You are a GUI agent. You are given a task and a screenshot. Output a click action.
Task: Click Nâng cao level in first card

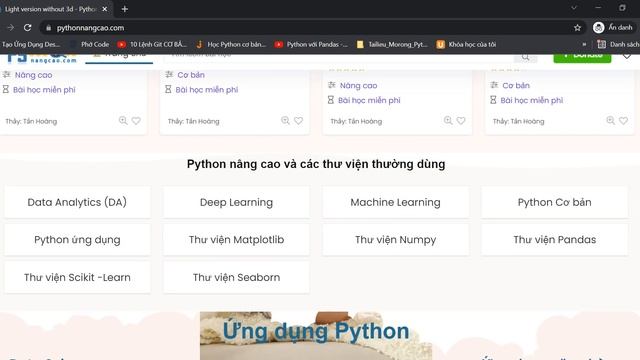coord(33,75)
